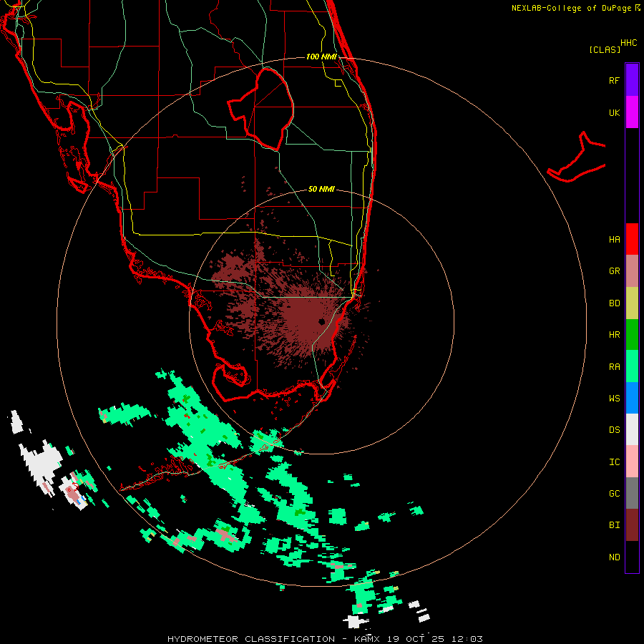This screenshot has height=644, width=644.
Task: Click the WS blue legend swatch
Action: click(632, 398)
